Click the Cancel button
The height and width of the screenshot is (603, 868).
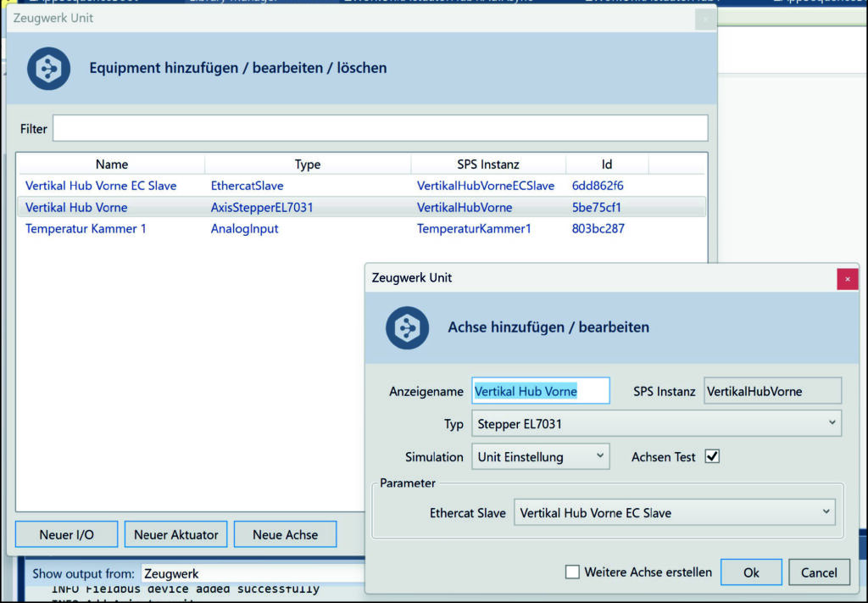(x=819, y=572)
